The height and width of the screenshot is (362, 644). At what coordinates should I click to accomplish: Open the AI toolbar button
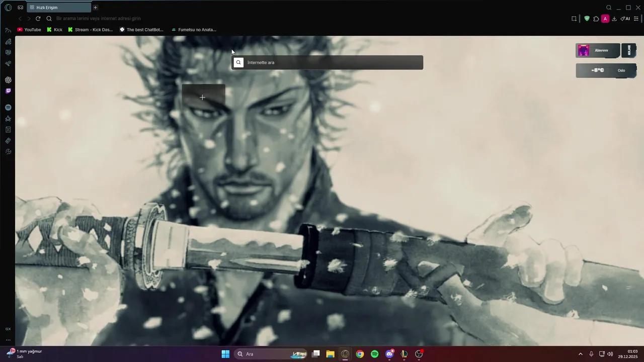625,19
